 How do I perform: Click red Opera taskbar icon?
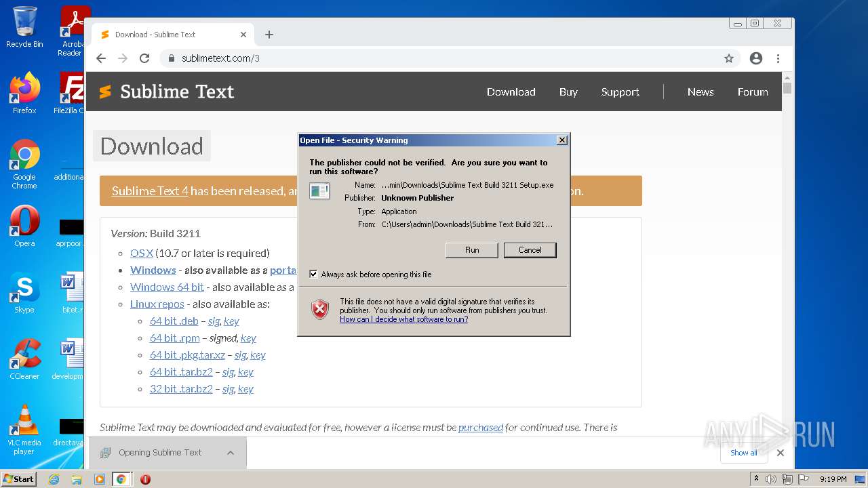(x=145, y=479)
